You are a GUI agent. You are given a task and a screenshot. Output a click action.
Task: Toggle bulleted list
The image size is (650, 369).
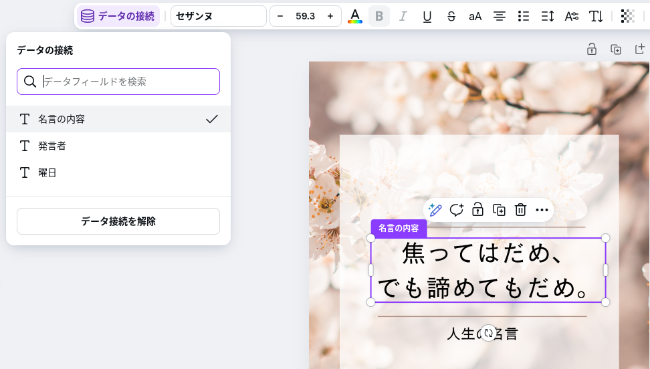pyautogui.click(x=523, y=16)
